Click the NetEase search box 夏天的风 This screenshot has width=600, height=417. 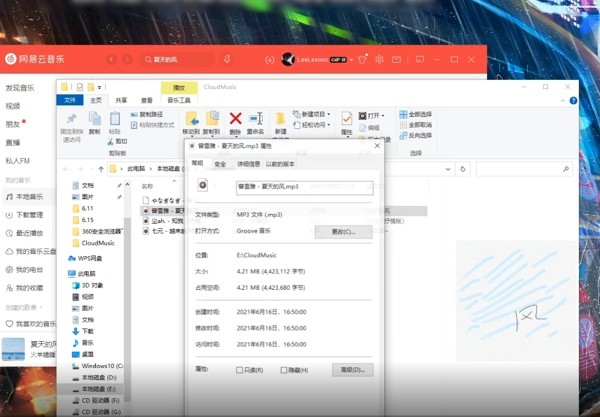(x=178, y=59)
